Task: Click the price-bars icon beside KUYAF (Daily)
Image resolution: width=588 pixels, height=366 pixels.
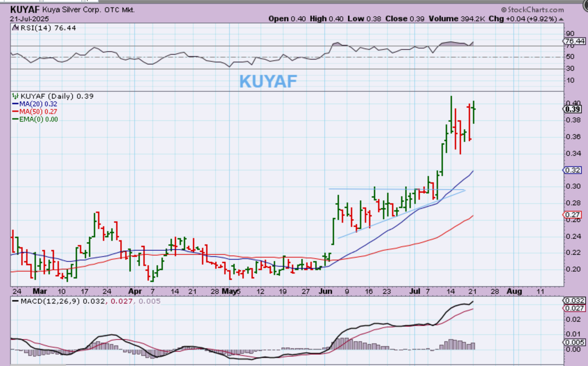Action: click(x=15, y=96)
